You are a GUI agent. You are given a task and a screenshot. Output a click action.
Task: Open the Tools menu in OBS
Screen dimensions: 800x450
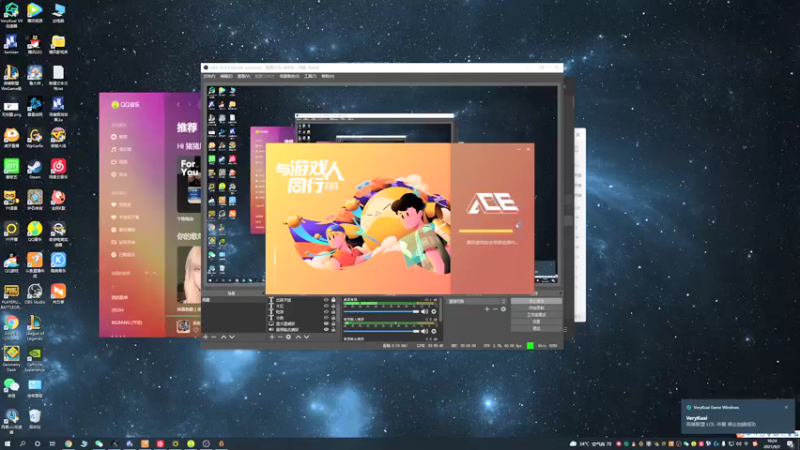click(310, 77)
